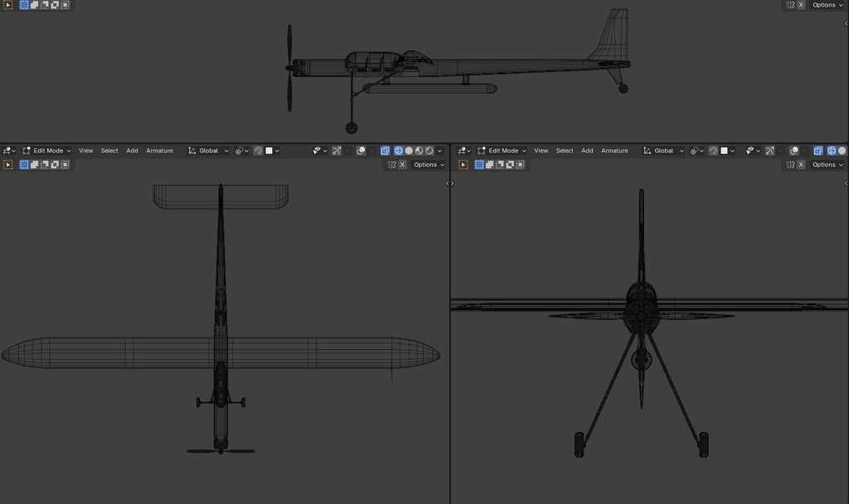849x504 pixels.
Task: Open pivot point dropdown in bottom-left viewport
Action: 241,151
